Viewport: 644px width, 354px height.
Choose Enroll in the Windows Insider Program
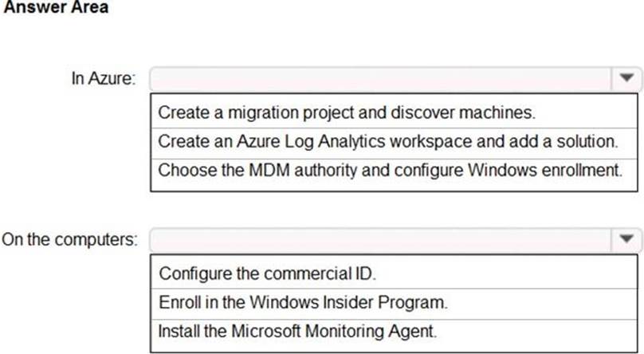pos(304,302)
